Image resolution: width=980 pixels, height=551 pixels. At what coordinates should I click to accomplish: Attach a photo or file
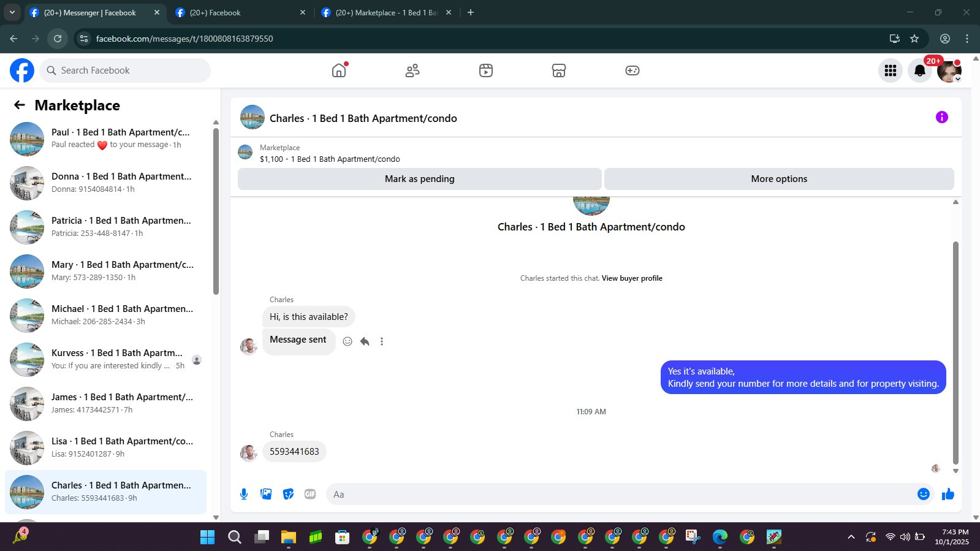[x=266, y=494]
